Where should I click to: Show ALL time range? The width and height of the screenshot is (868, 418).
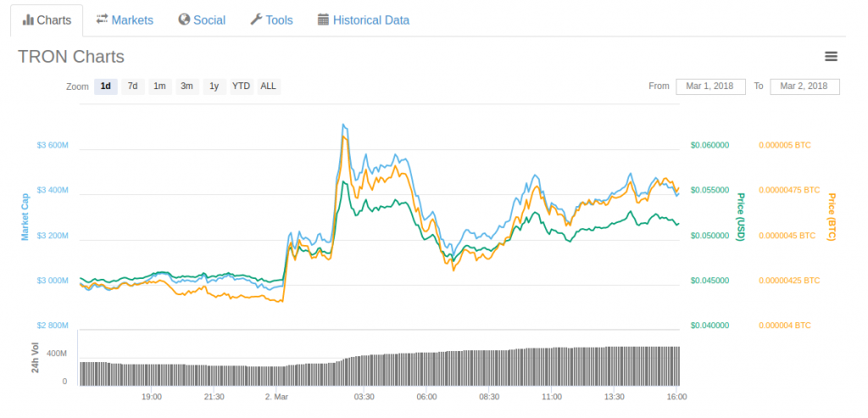click(268, 86)
